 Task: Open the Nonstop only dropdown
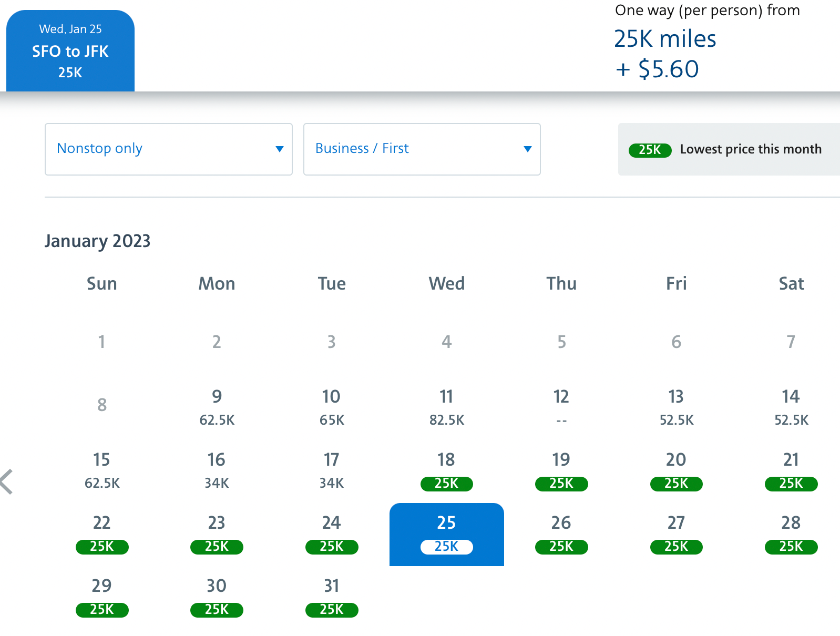[x=168, y=149]
